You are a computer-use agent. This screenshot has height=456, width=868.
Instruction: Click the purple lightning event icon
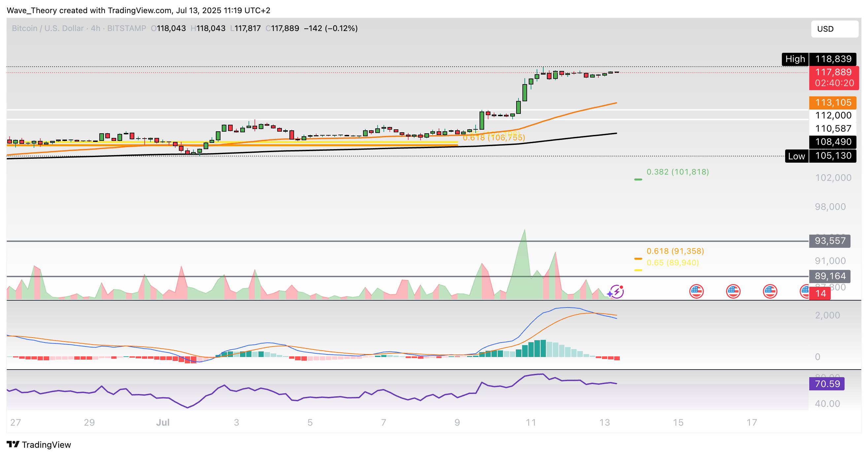click(x=617, y=291)
